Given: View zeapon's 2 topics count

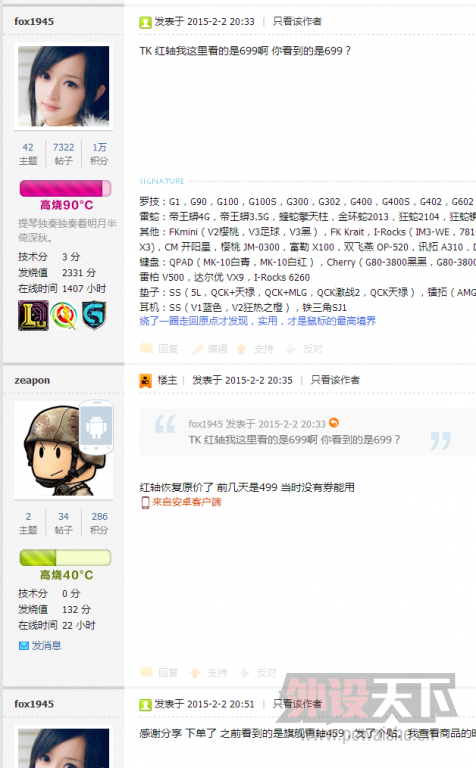Looking at the screenshot, I should pyautogui.click(x=28, y=517).
